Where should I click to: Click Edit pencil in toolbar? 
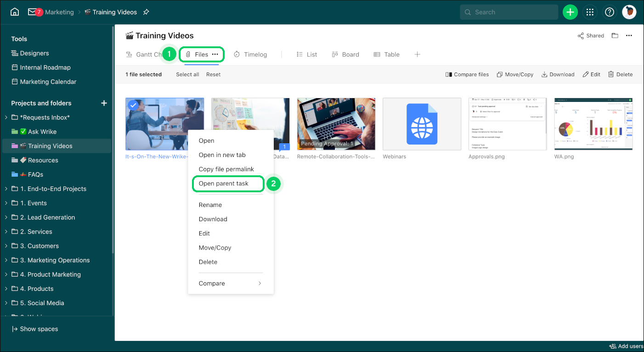click(592, 74)
